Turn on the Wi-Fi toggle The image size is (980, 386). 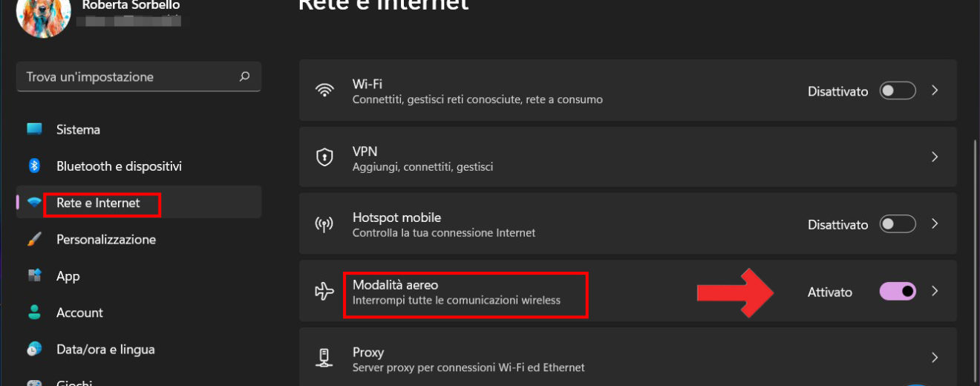pyautogui.click(x=898, y=91)
